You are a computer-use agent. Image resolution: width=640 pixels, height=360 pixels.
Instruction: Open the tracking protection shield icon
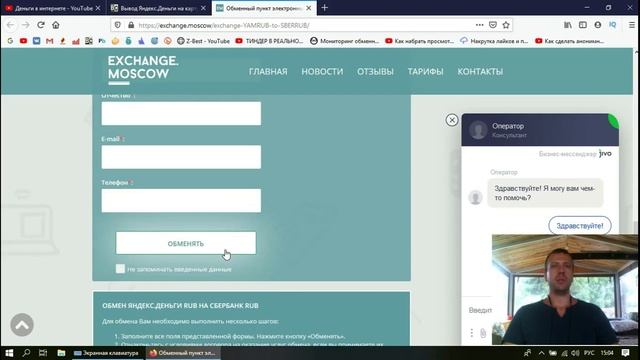click(118, 25)
